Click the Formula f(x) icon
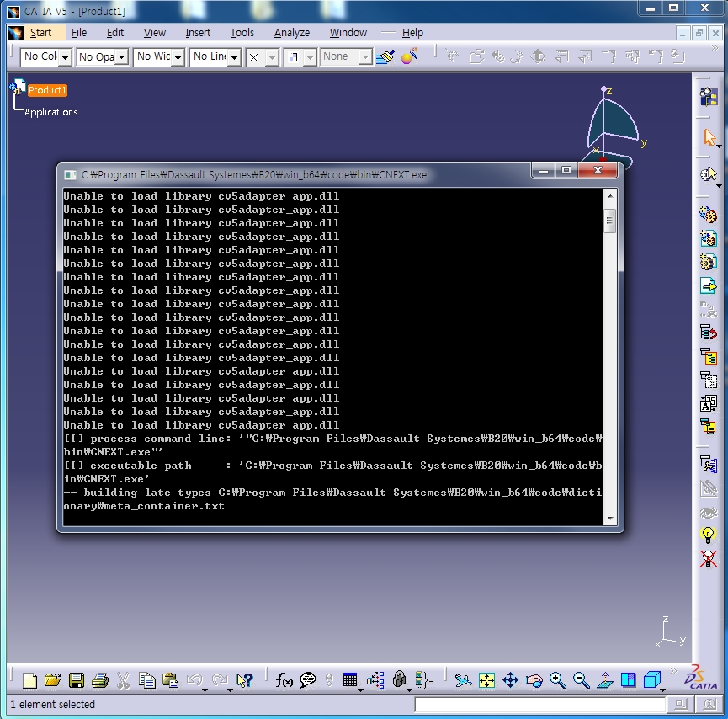 click(284, 680)
